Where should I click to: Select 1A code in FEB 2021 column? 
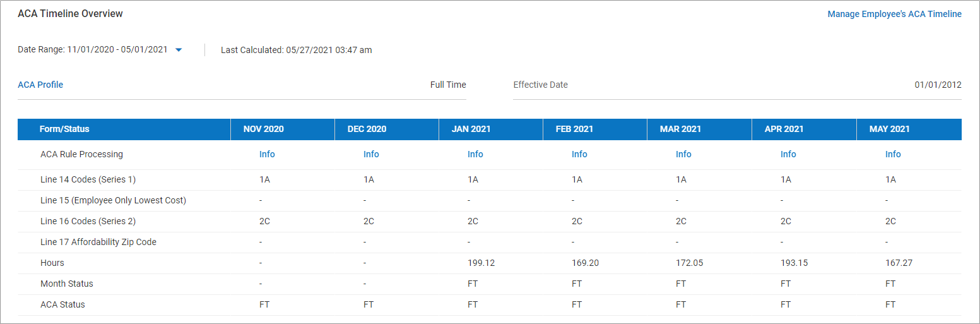pos(577,179)
